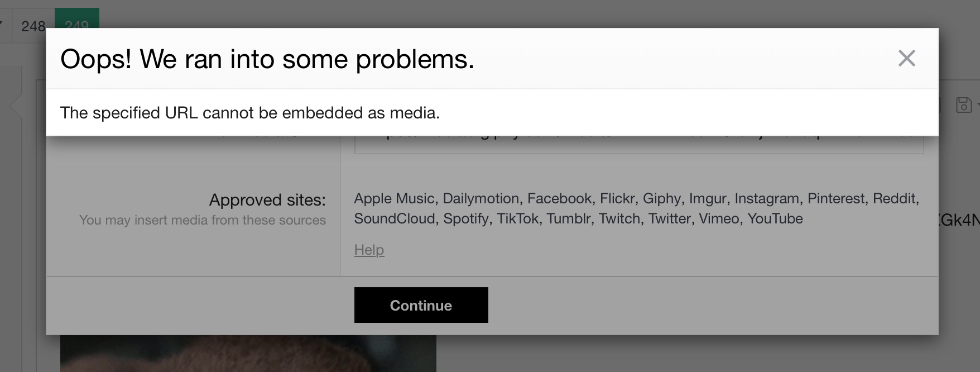Click 'SoundCloud' in the approved sites list
The width and height of the screenshot is (980, 372).
pyautogui.click(x=395, y=218)
